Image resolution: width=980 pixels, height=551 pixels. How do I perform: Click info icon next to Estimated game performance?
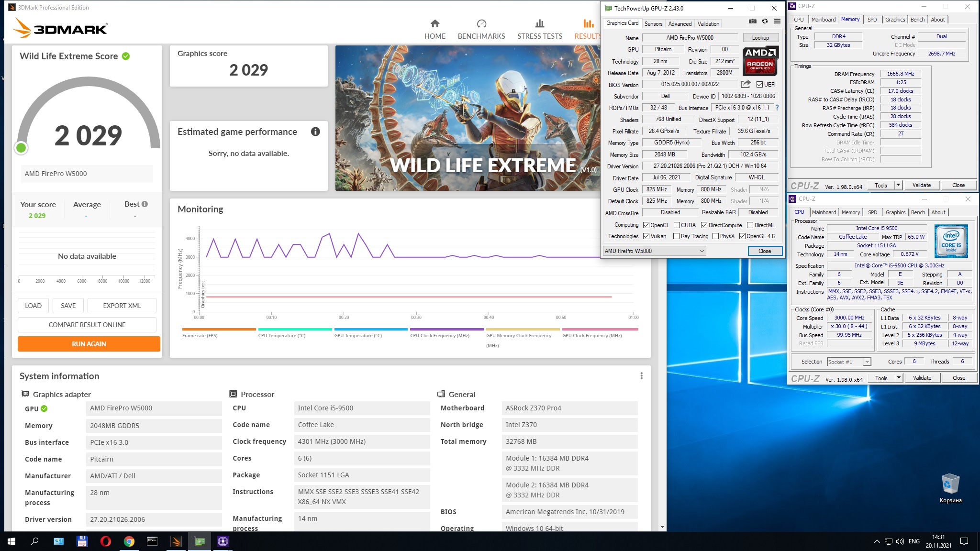pyautogui.click(x=315, y=132)
